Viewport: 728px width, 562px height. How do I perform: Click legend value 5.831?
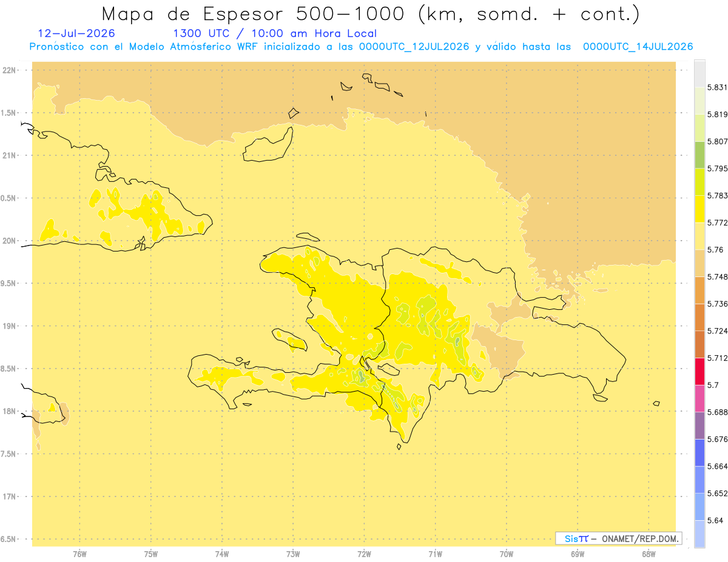click(x=717, y=87)
